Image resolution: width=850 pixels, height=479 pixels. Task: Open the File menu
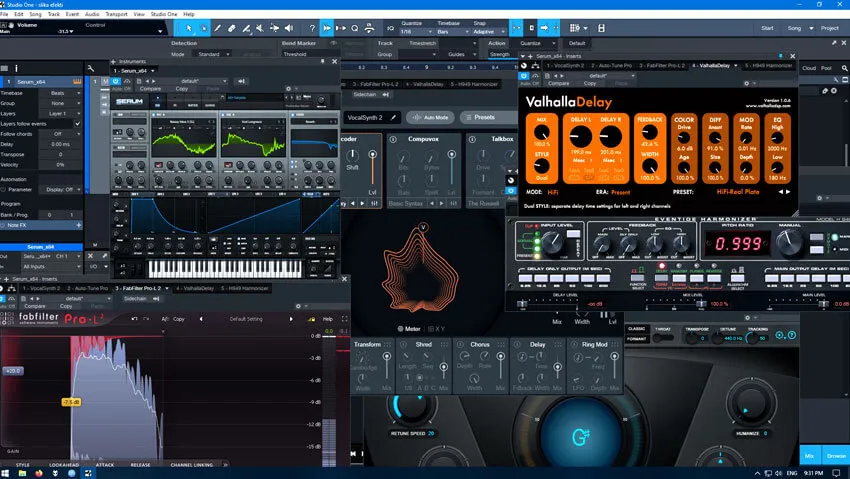click(x=4, y=14)
